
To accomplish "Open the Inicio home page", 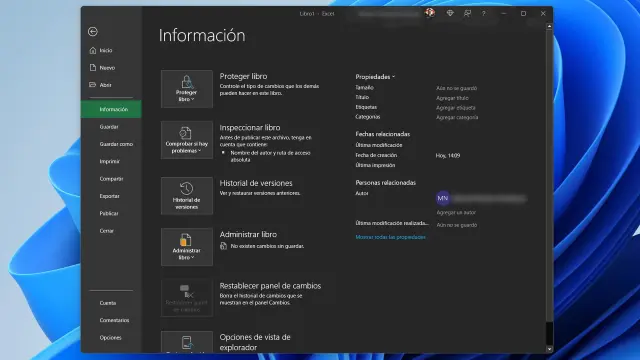I will (x=111, y=50).
